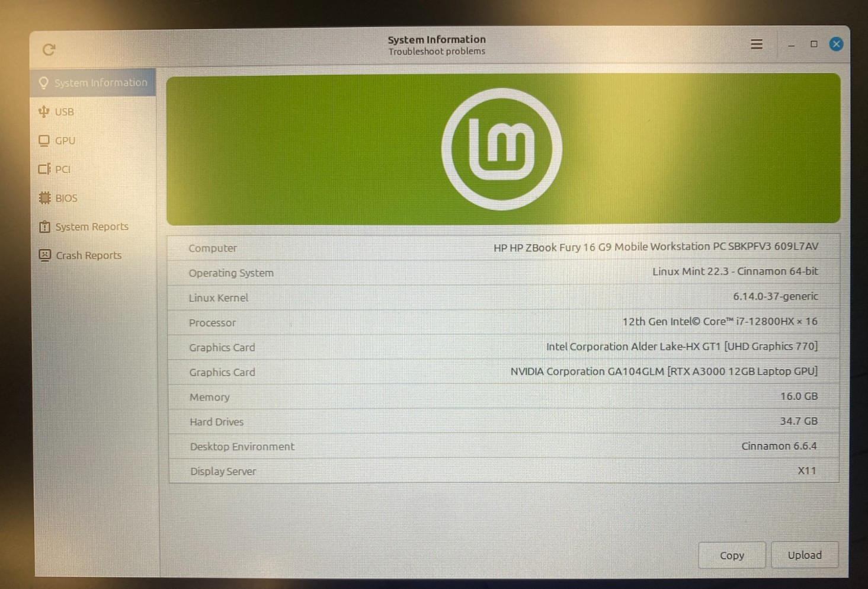
Task: Click the Upload button
Action: (805, 555)
